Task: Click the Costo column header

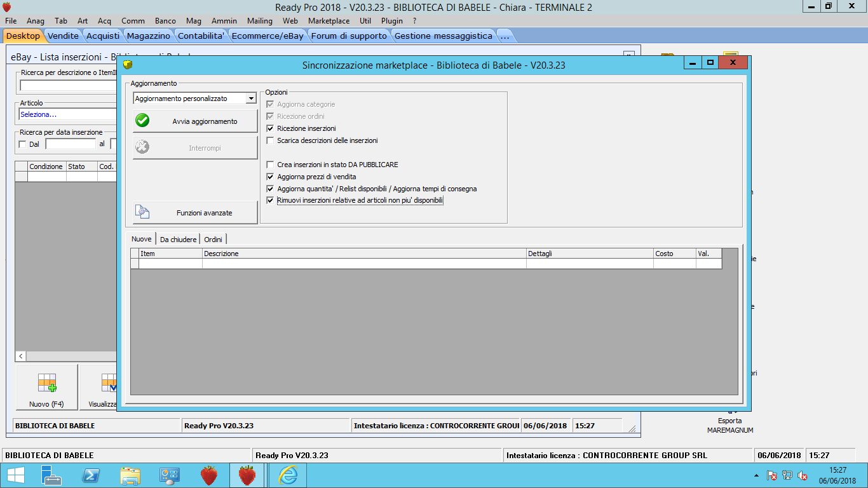Action: [x=675, y=254]
